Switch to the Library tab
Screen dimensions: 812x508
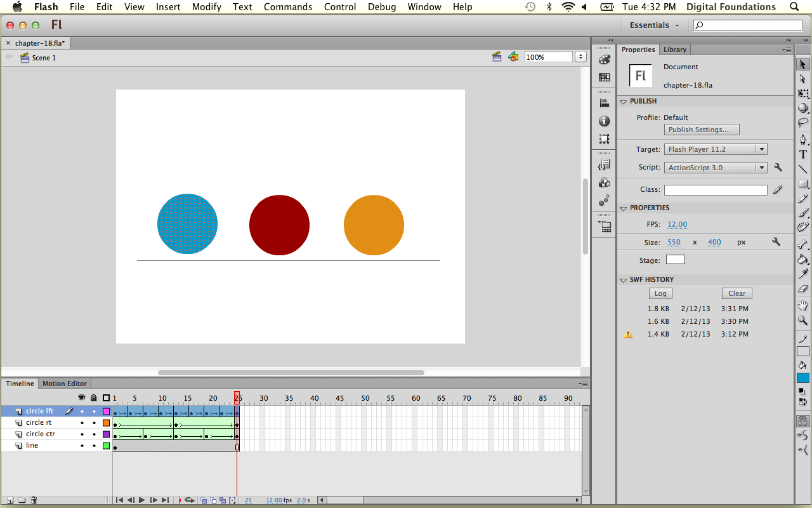click(674, 50)
